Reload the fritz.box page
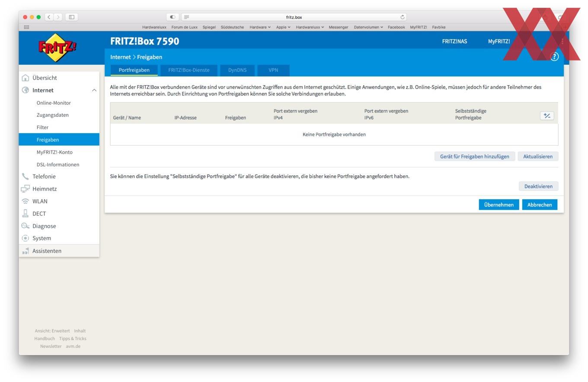 [403, 17]
